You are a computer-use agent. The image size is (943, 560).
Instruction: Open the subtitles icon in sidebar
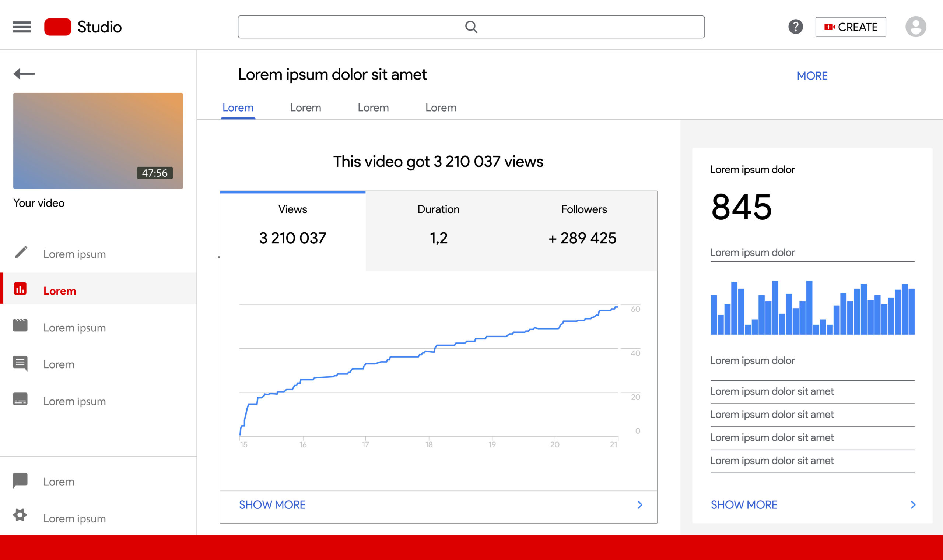pos(20,399)
